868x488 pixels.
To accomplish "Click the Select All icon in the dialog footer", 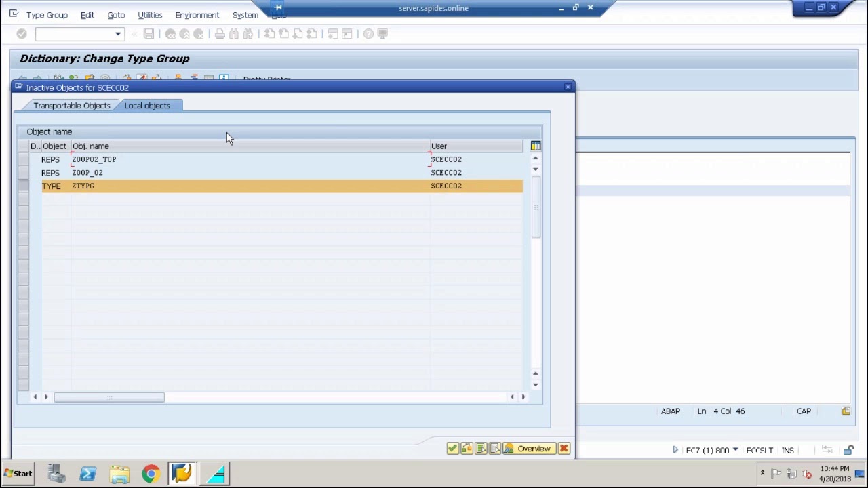I will (x=481, y=449).
